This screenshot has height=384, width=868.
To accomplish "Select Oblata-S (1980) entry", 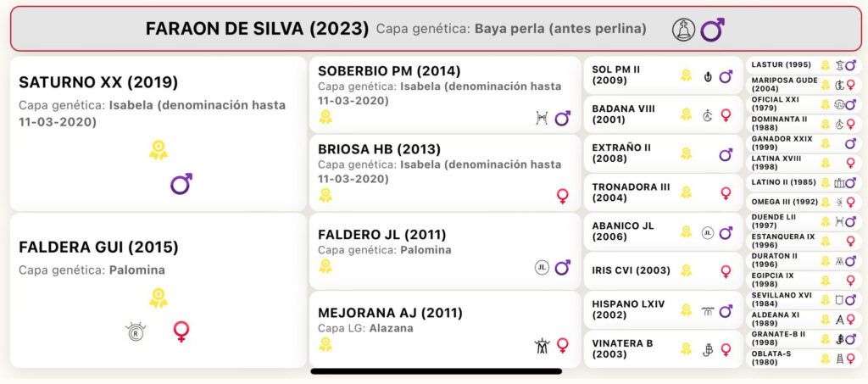I will [802, 359].
